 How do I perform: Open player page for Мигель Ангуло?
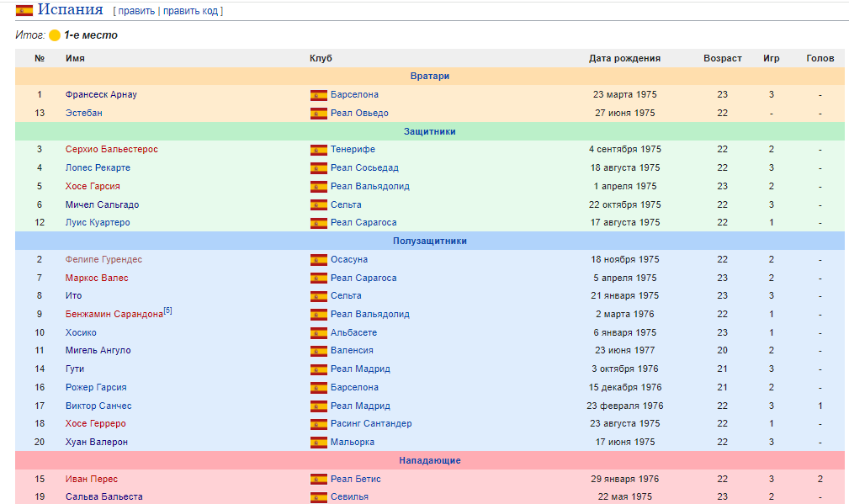98,351
